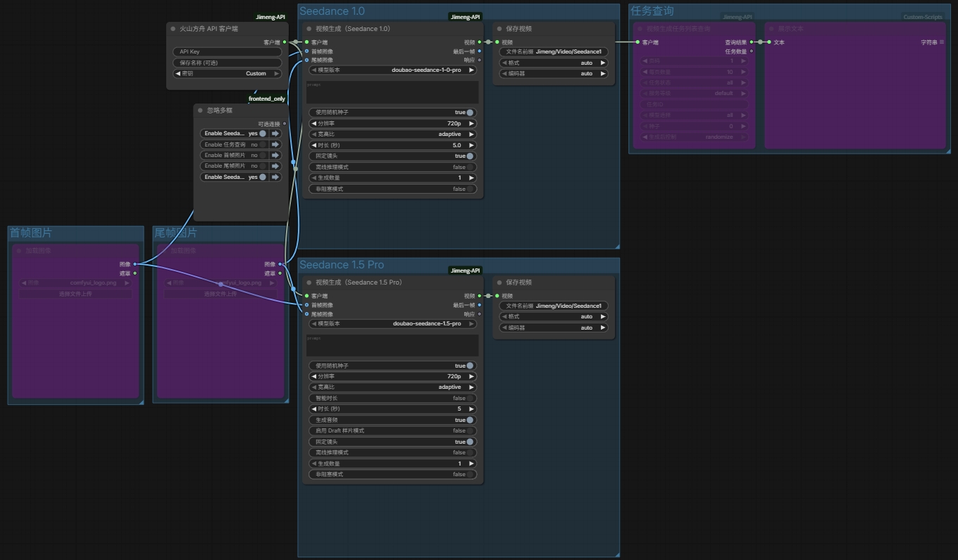Screen dimensions: 958x560
Task: Click the 响应 output slot on the Seedance 1.0 node
Action: pos(480,61)
